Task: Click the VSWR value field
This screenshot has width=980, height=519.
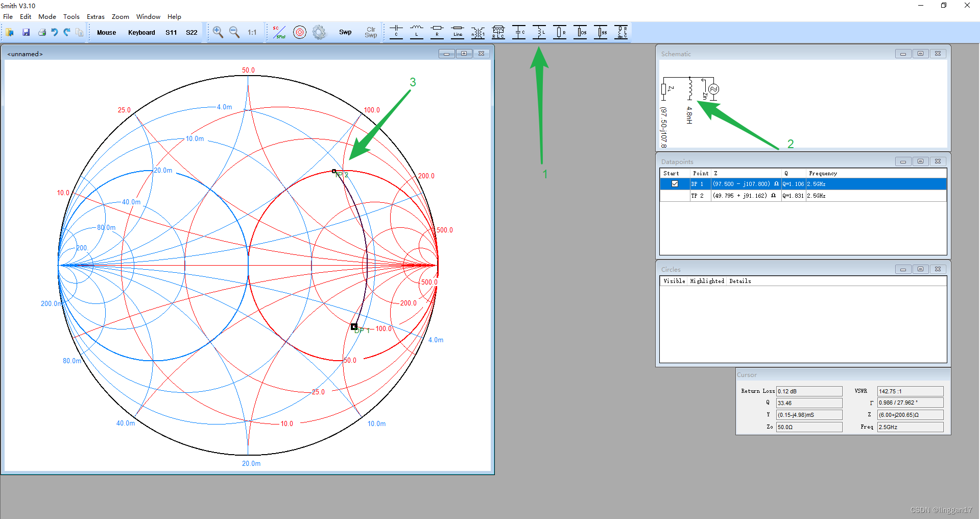Action: [910, 391]
